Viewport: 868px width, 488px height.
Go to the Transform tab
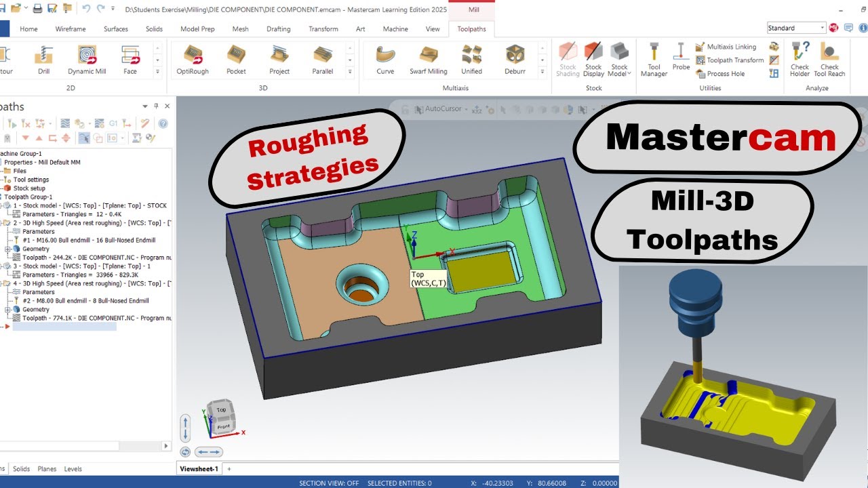tap(323, 29)
